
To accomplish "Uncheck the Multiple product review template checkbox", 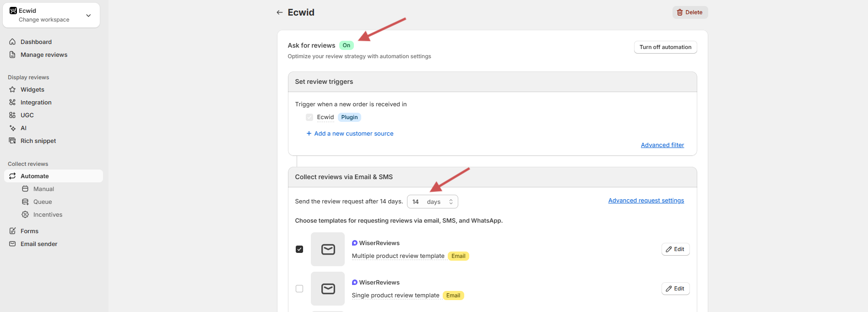I will tap(299, 249).
